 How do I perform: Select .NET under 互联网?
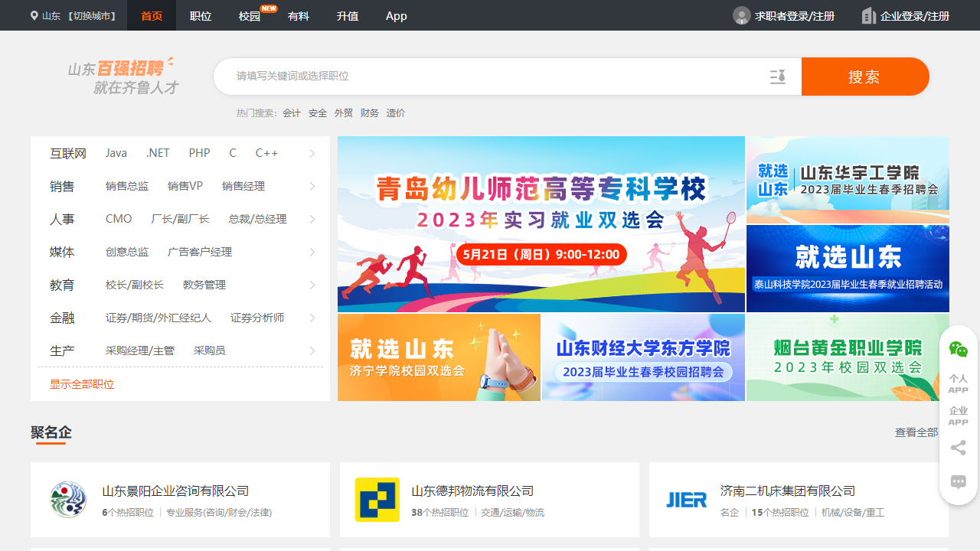[158, 154]
